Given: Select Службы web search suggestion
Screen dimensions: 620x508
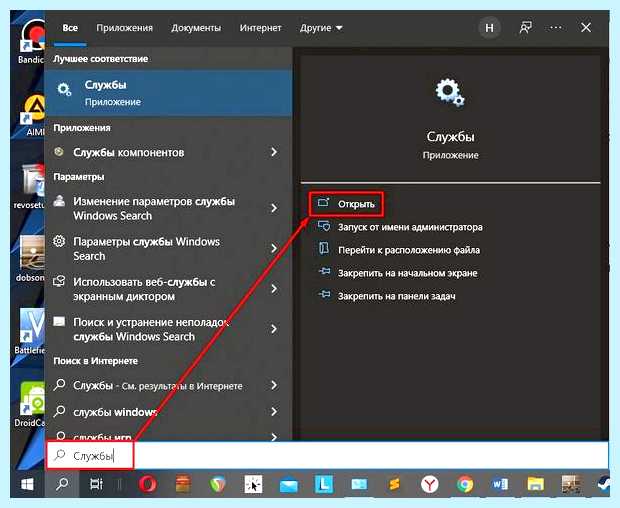Looking at the screenshot, I should coord(158,385).
